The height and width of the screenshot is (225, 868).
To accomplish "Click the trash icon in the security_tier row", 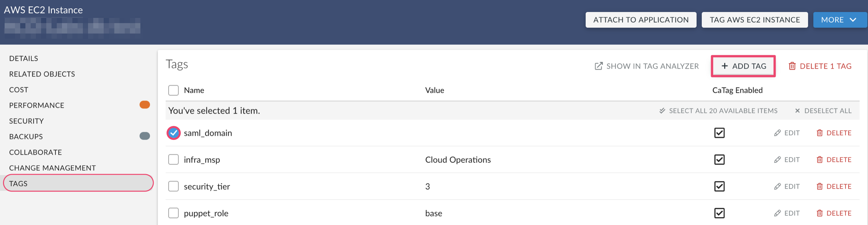I will (x=819, y=186).
